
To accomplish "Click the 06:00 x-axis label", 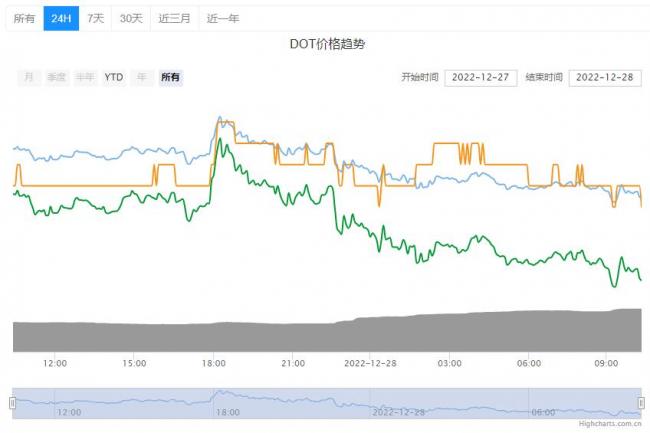I will 529,363.
